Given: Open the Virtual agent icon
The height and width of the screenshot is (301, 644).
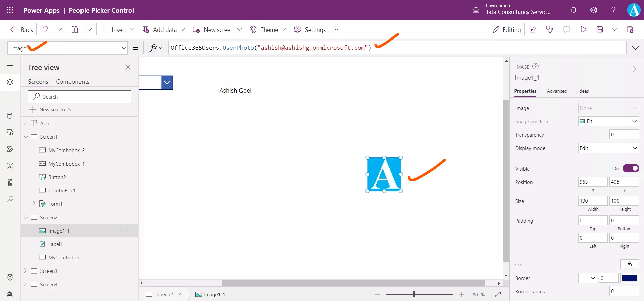Looking at the screenshot, I should (10, 294).
